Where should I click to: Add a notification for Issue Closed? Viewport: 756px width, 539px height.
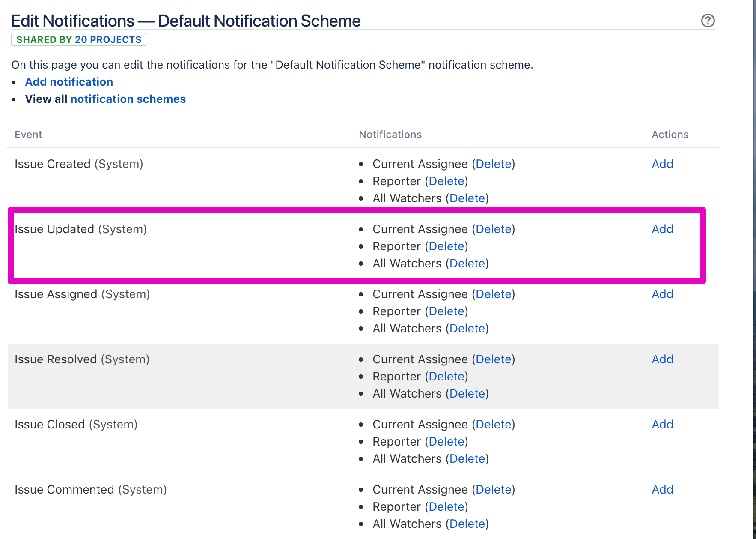(662, 425)
